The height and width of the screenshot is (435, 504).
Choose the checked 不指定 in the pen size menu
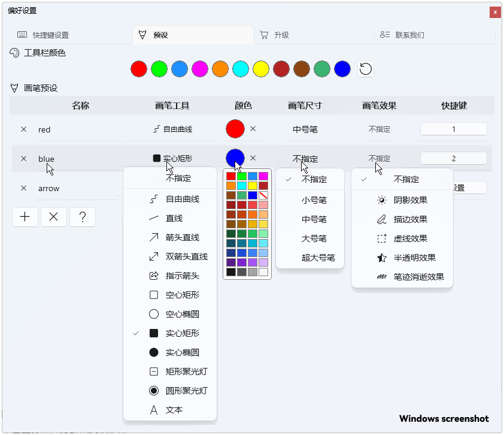coord(310,179)
